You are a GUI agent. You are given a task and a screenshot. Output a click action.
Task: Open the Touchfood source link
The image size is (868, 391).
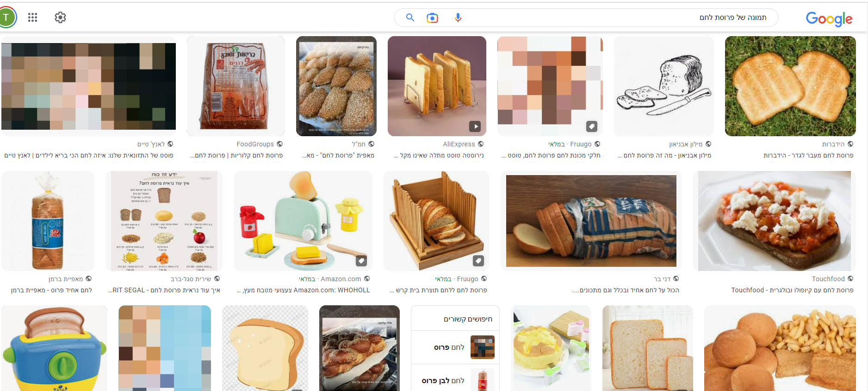828,279
